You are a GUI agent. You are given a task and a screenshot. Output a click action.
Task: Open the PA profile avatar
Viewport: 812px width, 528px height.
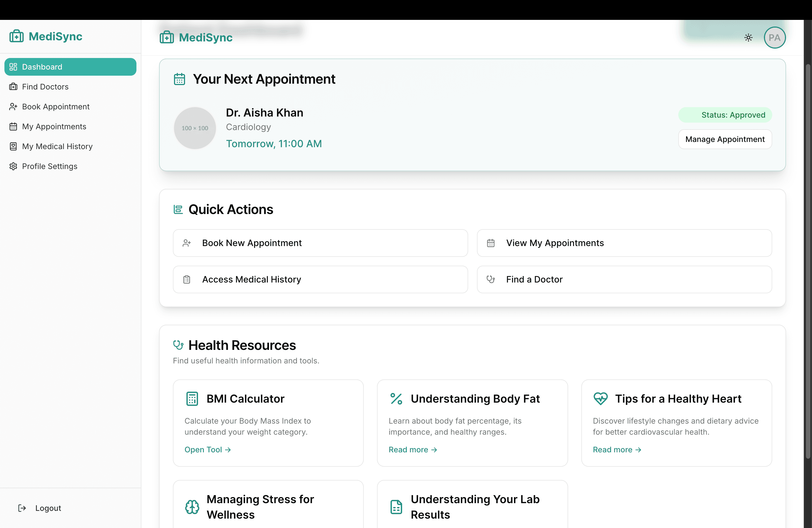click(x=774, y=38)
